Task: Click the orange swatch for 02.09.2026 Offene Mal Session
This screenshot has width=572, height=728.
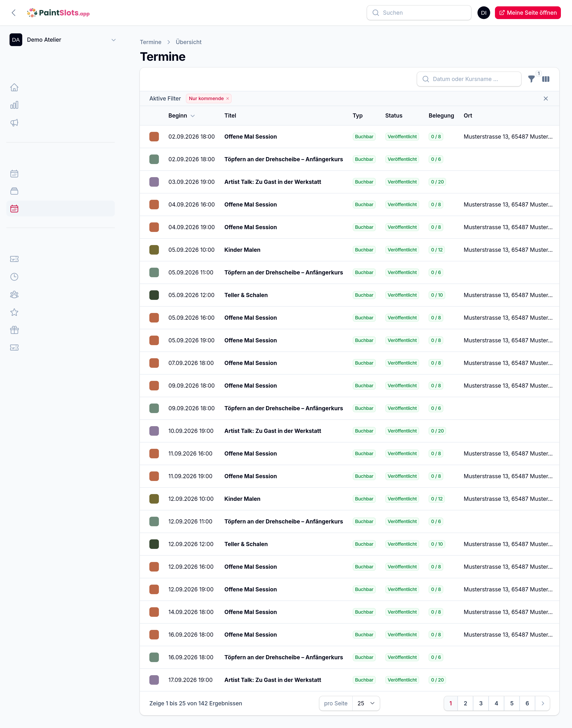Action: (154, 137)
